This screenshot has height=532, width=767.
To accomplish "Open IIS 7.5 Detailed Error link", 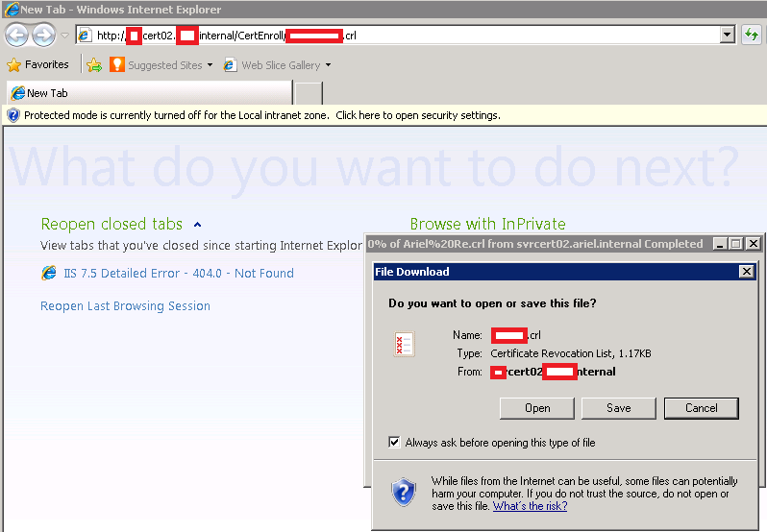I will pos(179,273).
